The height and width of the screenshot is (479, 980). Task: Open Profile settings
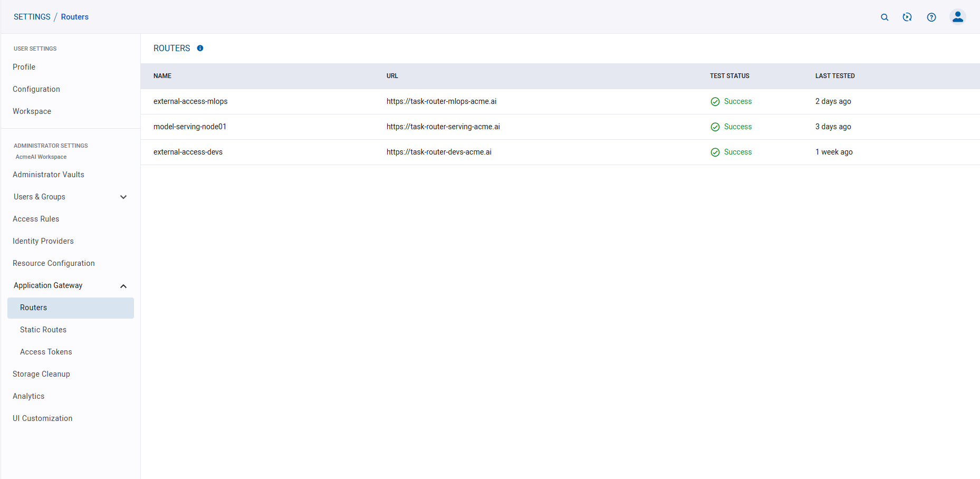24,67
